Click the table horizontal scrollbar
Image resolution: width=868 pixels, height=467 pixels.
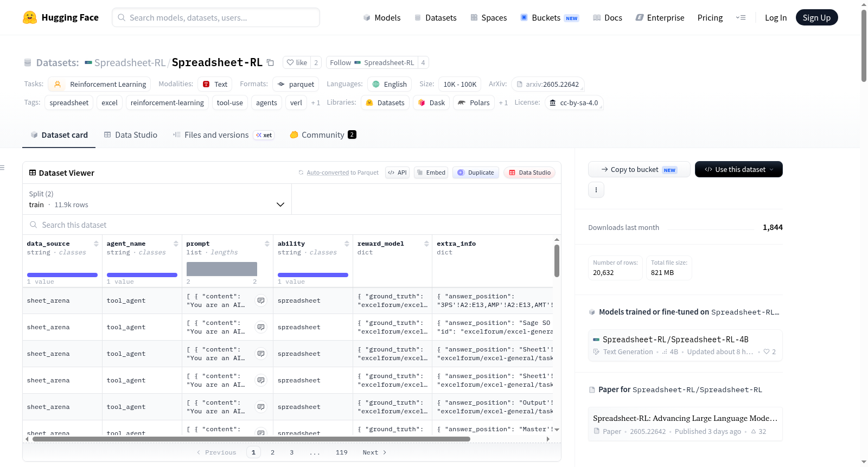[x=251, y=439]
